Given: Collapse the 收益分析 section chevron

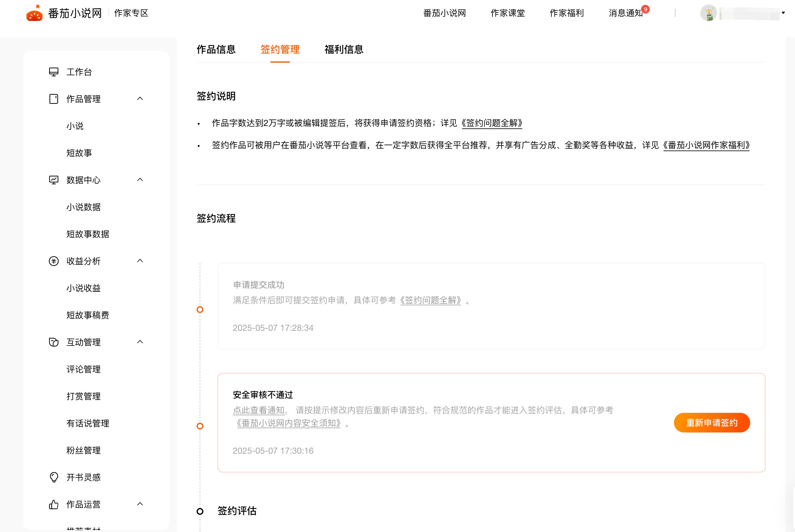Looking at the screenshot, I should (140, 261).
